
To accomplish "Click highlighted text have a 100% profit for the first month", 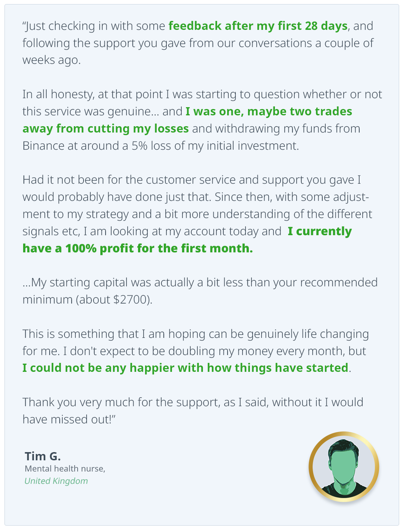I will [x=138, y=248].
